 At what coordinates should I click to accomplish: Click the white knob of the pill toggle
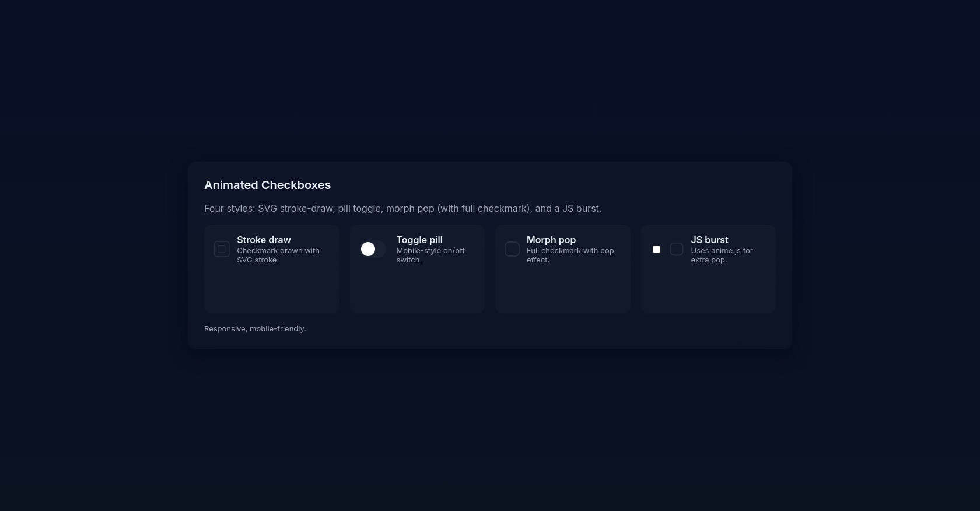(x=369, y=249)
